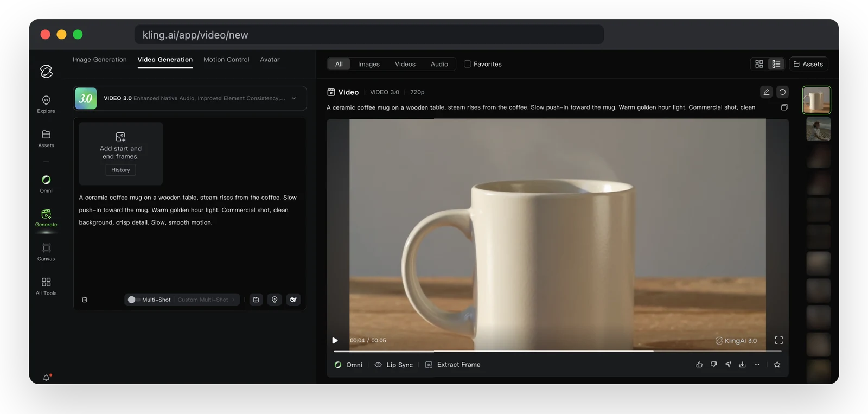Screen dimensions: 868x414
Task: Open Assets in the left sidebar
Action: pyautogui.click(x=46, y=138)
